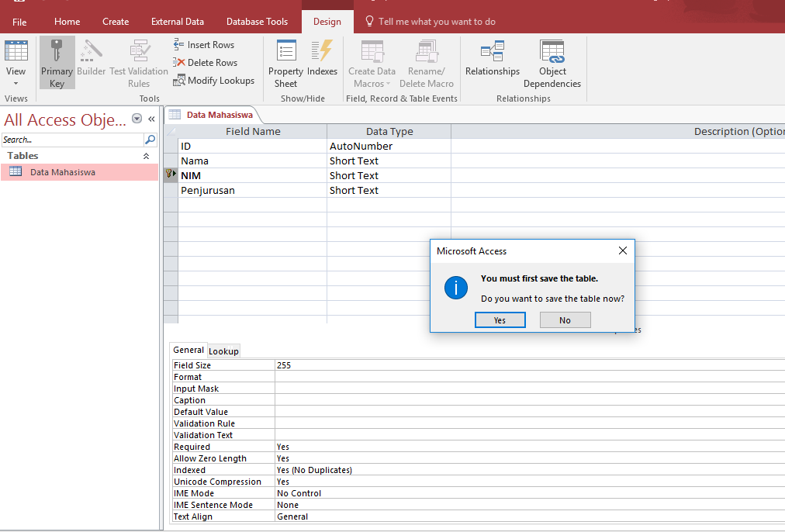Viewport: 785px width, 532px height.
Task: Select the Design ribbon tab
Action: (327, 22)
